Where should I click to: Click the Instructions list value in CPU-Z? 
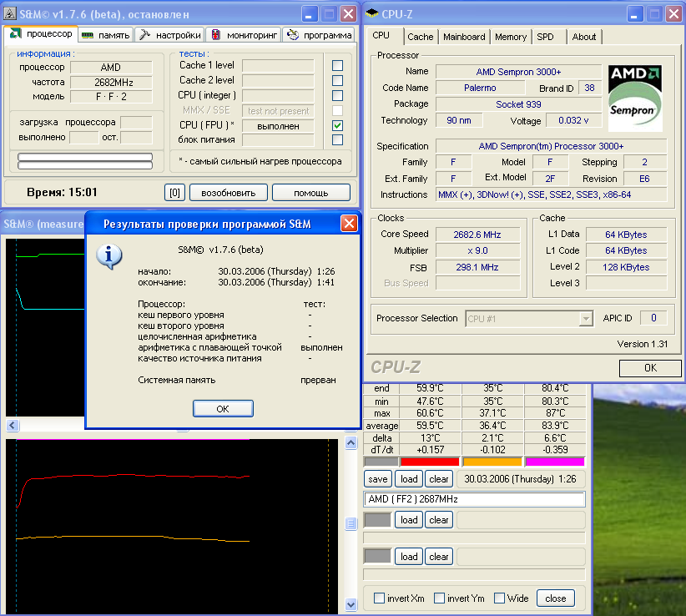pos(552,194)
